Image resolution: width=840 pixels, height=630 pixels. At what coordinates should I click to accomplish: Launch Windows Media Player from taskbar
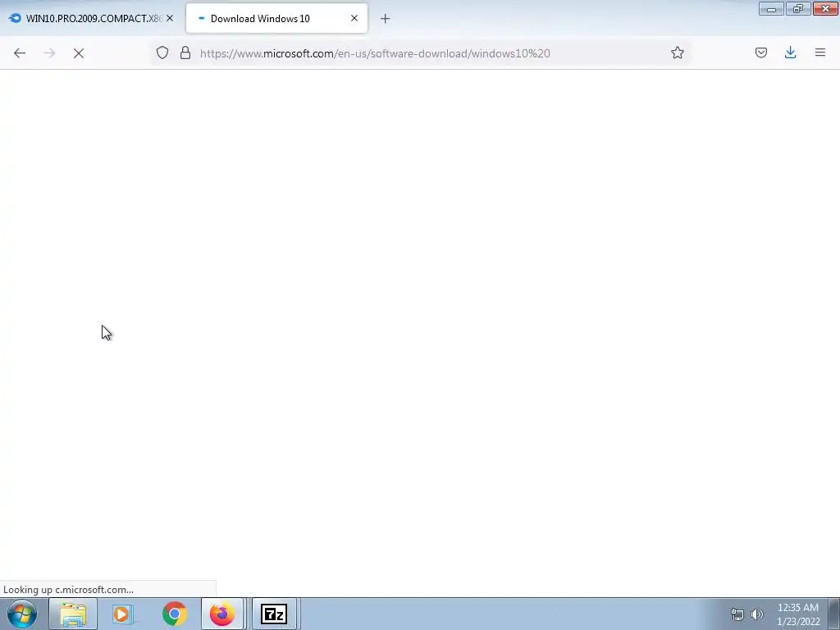123,614
